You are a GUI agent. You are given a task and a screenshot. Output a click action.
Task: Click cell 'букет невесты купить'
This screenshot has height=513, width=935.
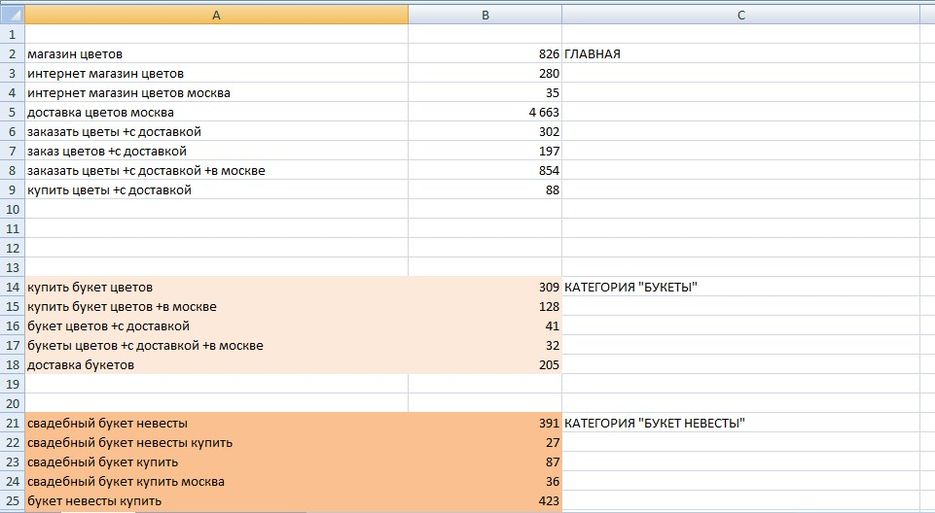tap(216, 501)
